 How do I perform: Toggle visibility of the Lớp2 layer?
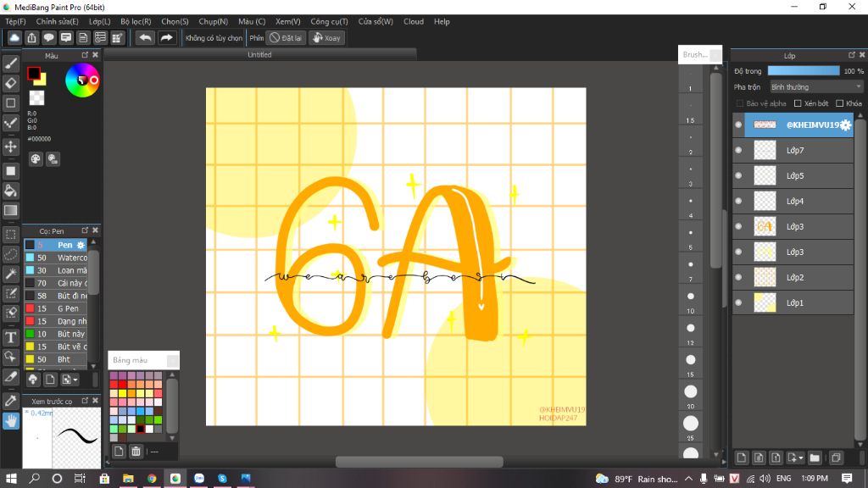click(x=738, y=277)
